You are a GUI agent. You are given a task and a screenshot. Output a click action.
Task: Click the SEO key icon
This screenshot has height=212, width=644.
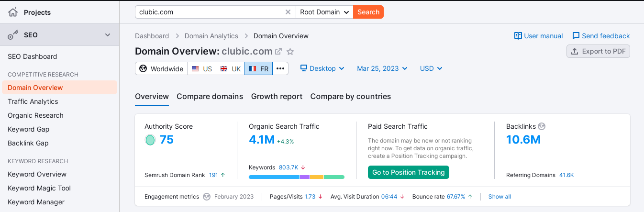pos(13,35)
